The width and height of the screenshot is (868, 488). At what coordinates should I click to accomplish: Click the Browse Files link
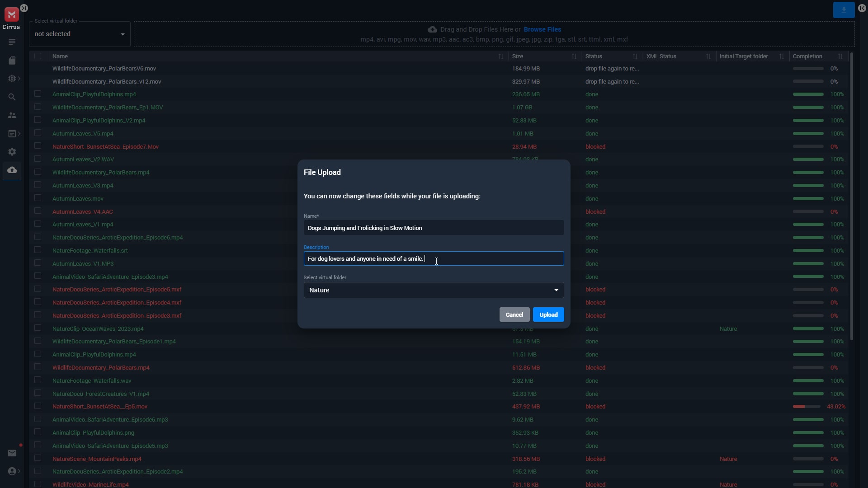click(x=542, y=29)
